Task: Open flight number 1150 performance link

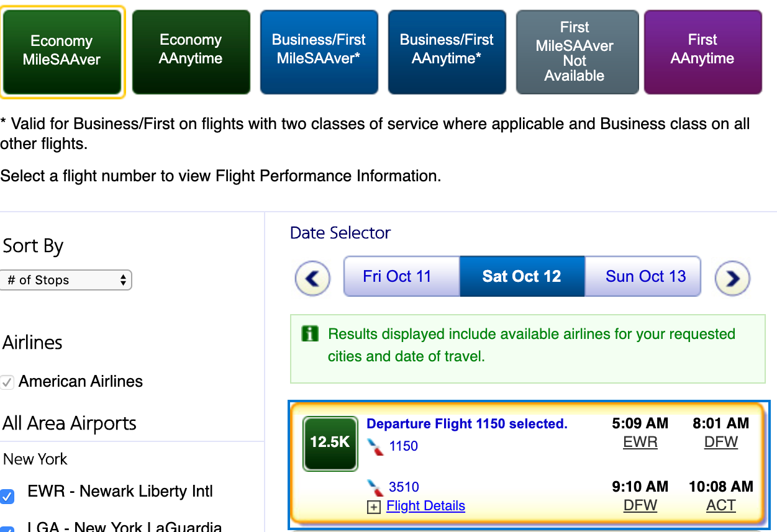Action: pos(403,446)
